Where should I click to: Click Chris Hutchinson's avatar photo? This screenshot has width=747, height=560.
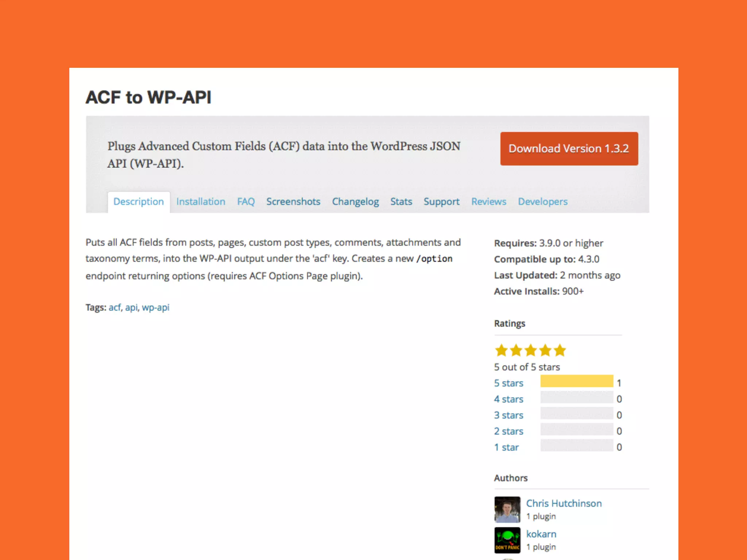[507, 509]
